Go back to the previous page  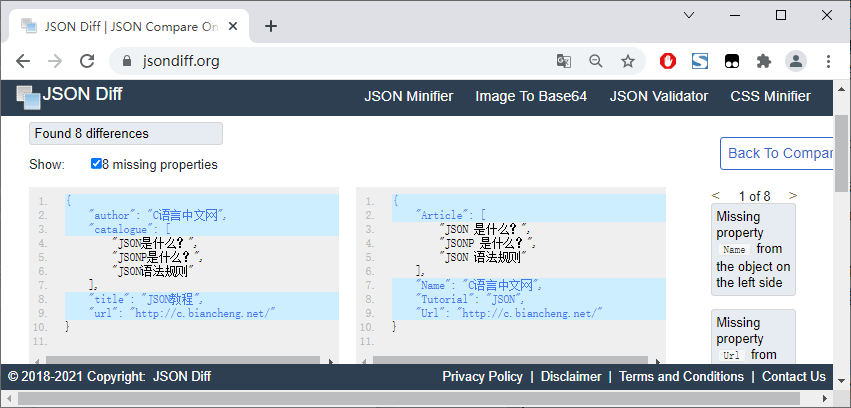[23, 61]
